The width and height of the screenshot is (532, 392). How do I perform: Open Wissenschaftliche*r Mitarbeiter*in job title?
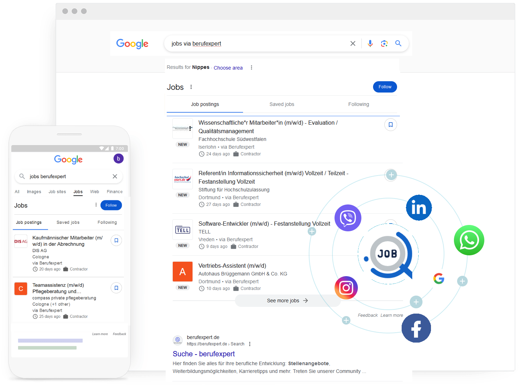click(268, 127)
